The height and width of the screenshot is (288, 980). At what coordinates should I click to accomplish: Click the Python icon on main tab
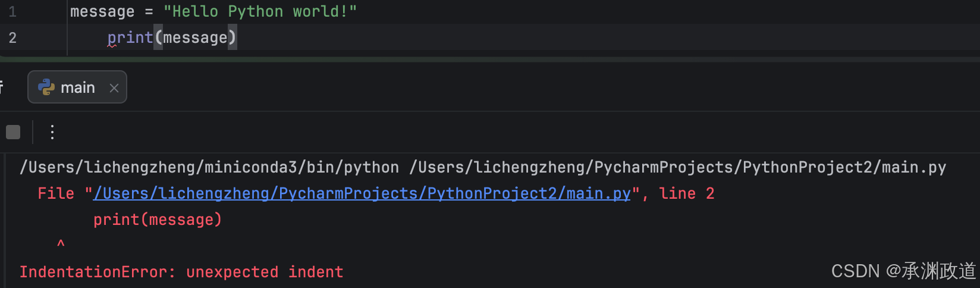[x=46, y=87]
